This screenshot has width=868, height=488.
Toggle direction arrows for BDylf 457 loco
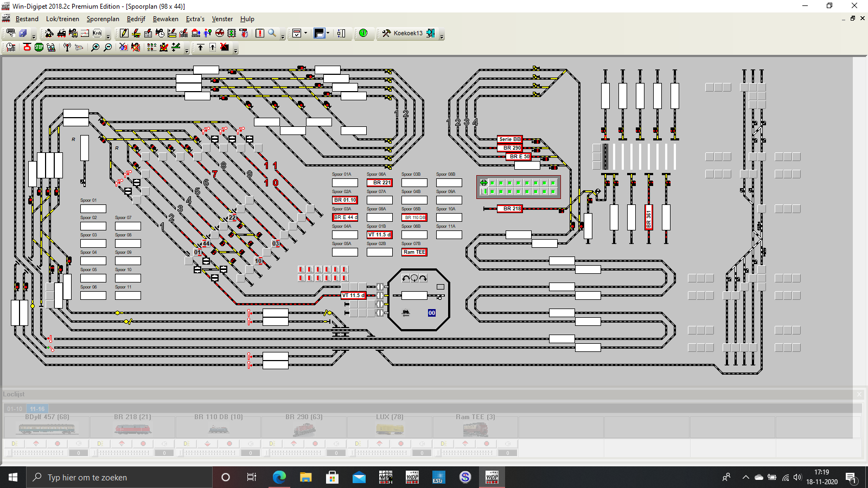tap(36, 444)
